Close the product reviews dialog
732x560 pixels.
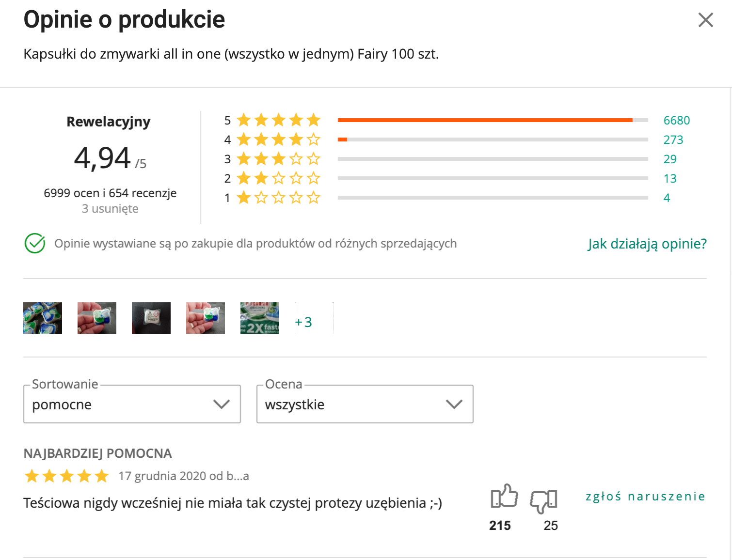(705, 20)
